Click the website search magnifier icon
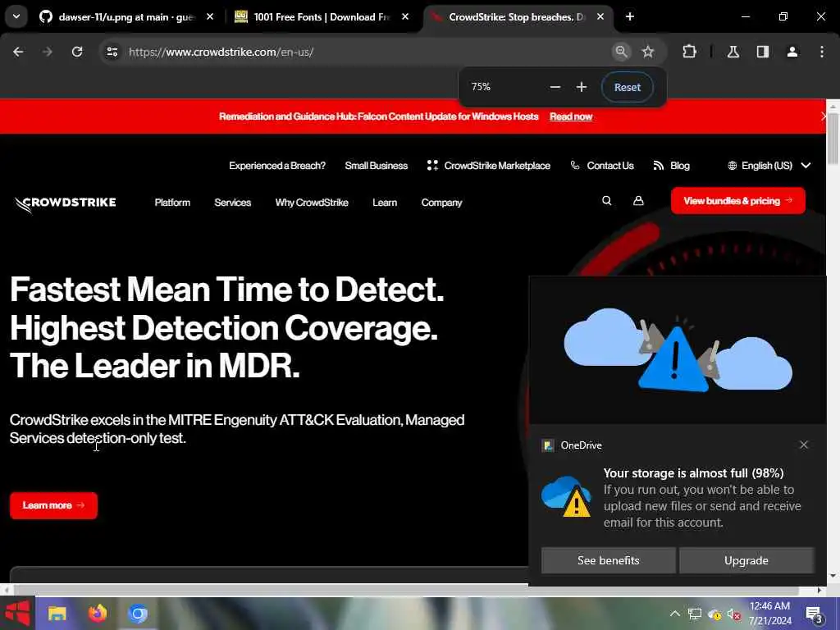The width and height of the screenshot is (840, 630). click(x=606, y=201)
